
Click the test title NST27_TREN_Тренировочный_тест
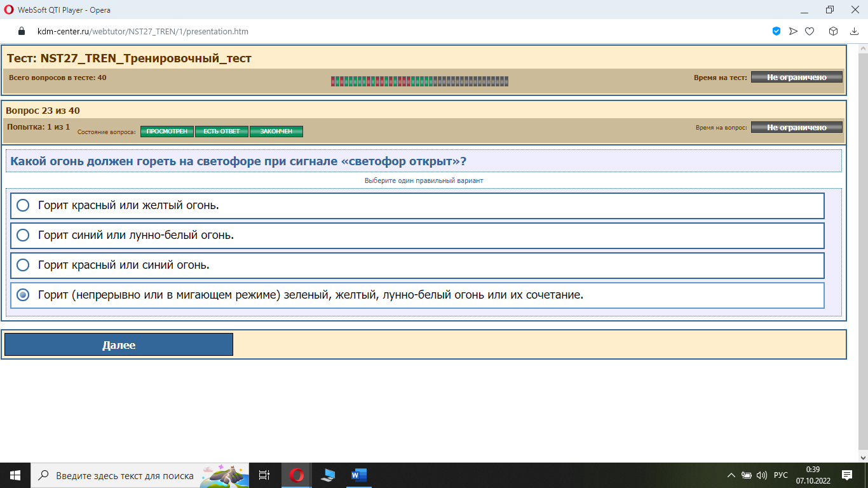(130, 58)
